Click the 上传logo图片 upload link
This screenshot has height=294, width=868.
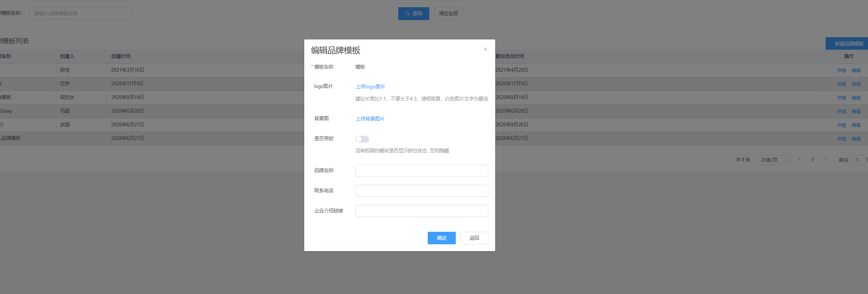(370, 86)
